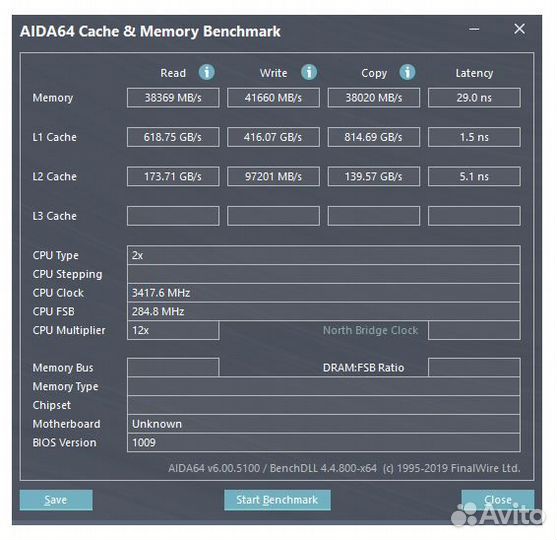Click the Memory Bus label
This screenshot has width=557, height=540.
pyautogui.click(x=63, y=368)
